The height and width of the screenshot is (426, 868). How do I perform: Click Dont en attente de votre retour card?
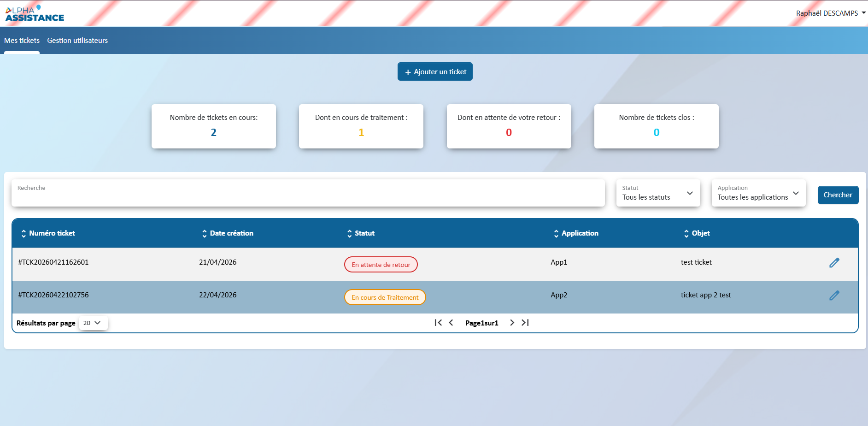point(509,126)
